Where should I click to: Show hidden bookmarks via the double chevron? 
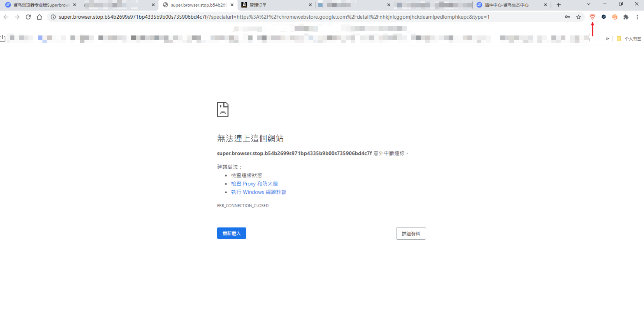click(607, 39)
